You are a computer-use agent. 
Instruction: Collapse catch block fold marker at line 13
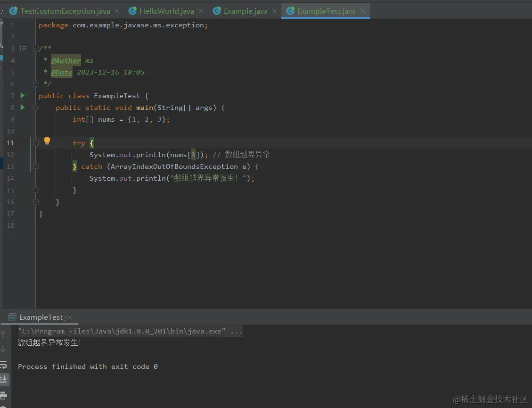tap(36, 167)
